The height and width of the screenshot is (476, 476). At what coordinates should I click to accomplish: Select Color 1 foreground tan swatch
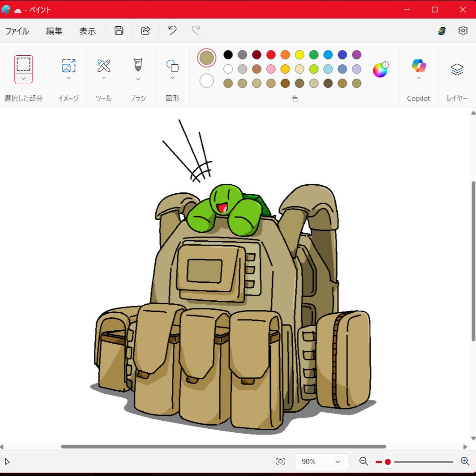(207, 58)
